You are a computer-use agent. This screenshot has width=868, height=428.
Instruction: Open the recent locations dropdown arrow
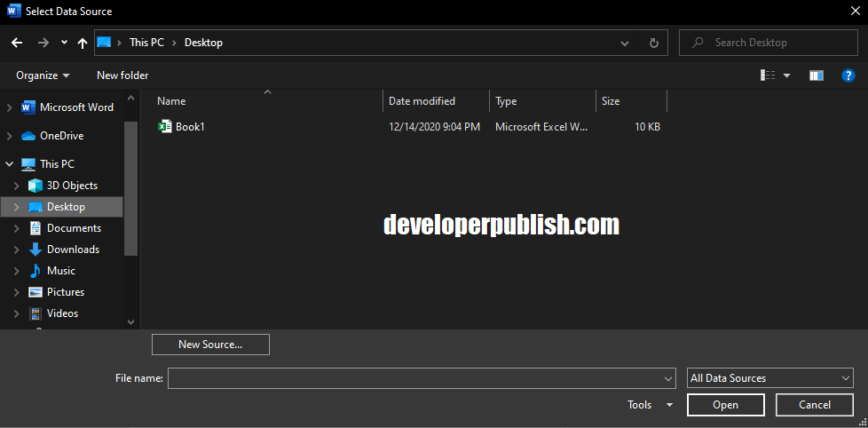click(64, 43)
